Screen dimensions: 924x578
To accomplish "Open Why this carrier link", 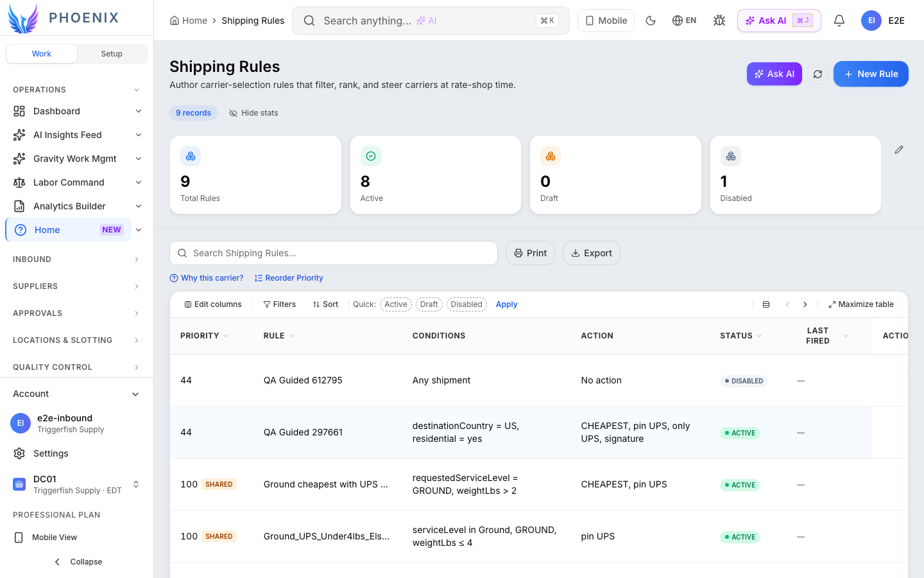I will (207, 278).
